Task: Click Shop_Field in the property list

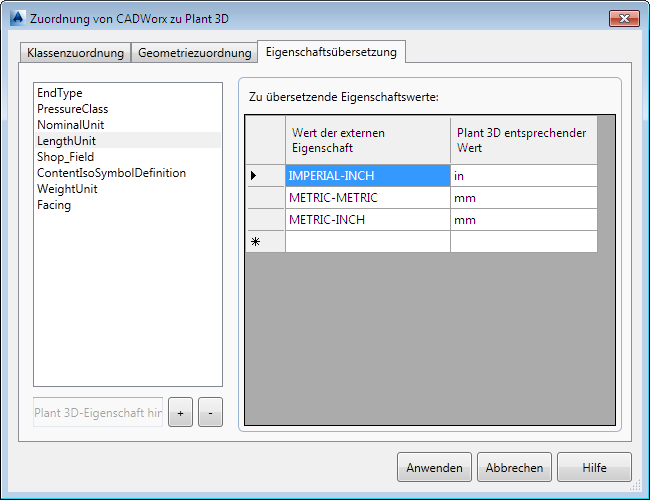Action: 127,157
